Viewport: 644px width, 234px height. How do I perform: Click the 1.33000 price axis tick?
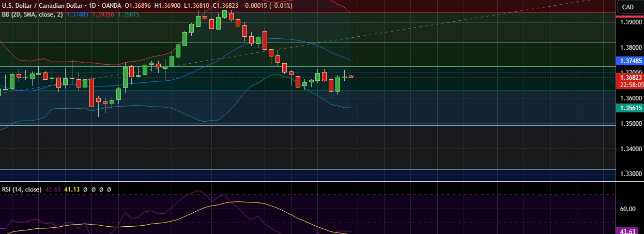[630, 174]
